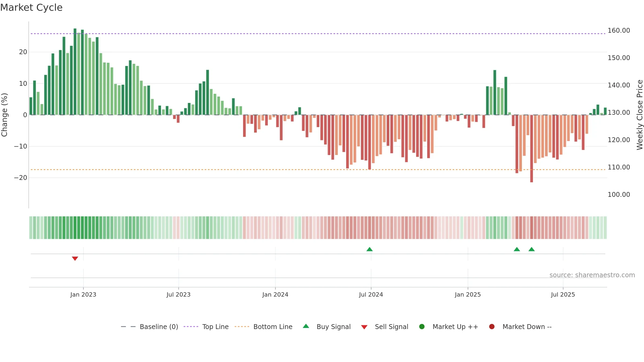
Task: Click the Jul 2025 axis label
Action: click(563, 294)
